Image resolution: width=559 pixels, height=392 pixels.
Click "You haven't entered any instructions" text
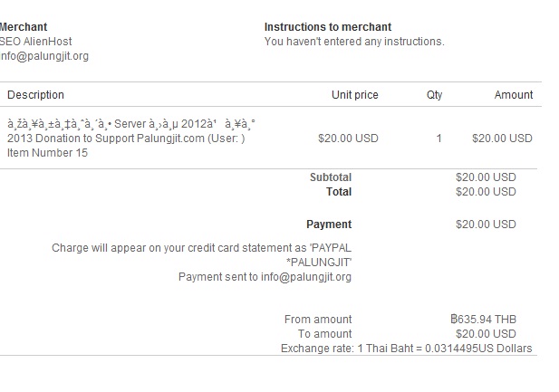click(354, 42)
